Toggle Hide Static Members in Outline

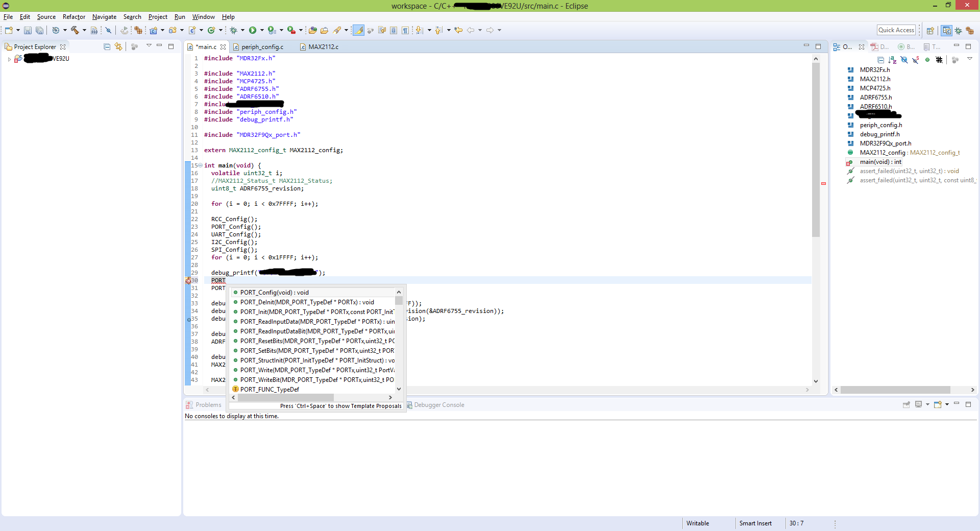coord(916,60)
